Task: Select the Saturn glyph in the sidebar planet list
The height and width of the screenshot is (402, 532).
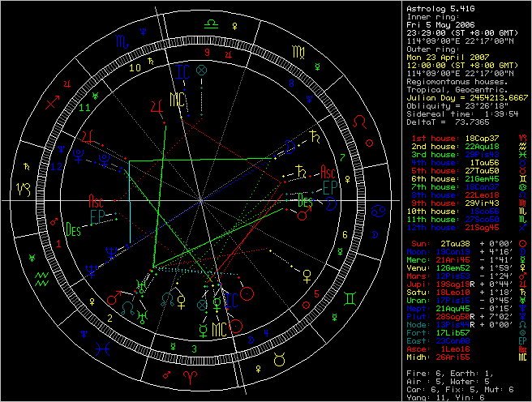Action: (x=522, y=293)
